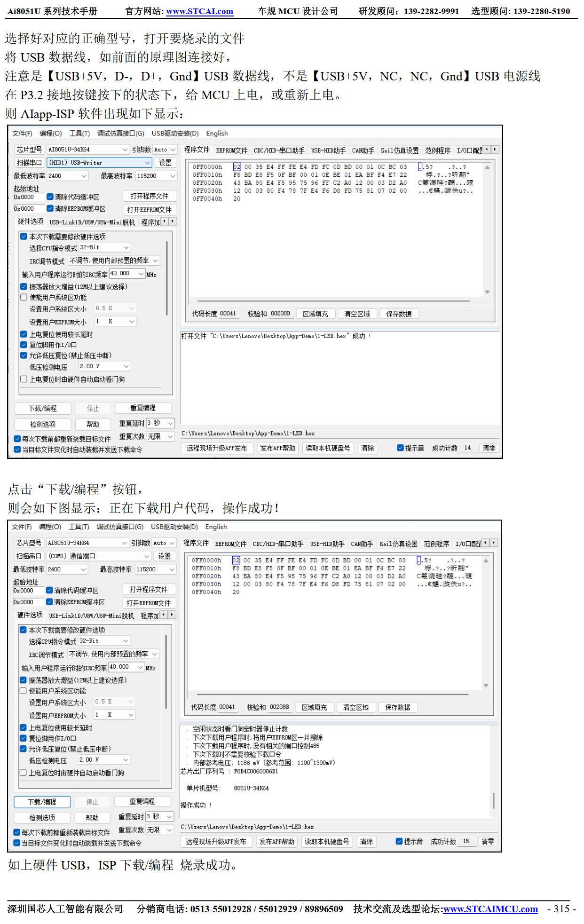Click 检测选项 button in first screenshot

[43, 424]
